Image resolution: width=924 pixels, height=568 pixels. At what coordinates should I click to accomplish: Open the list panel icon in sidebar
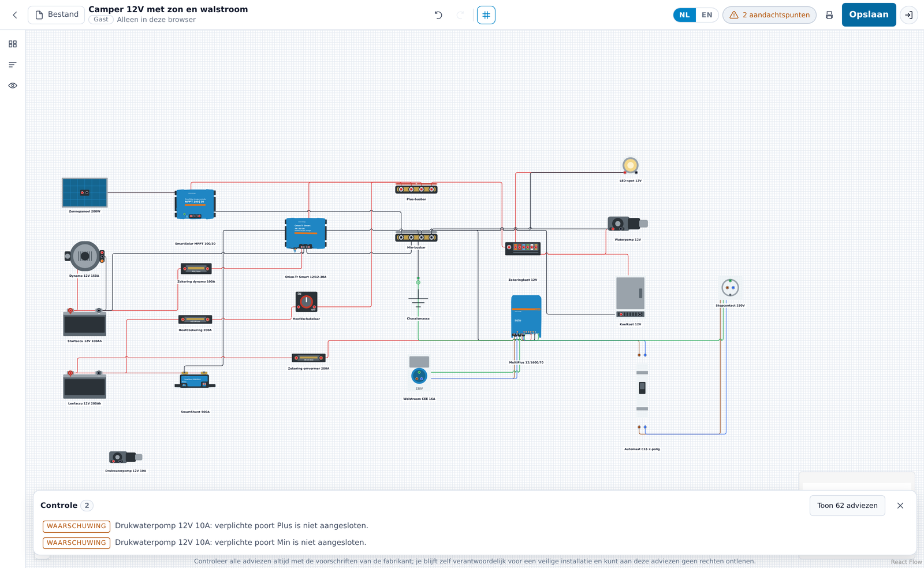(13, 65)
